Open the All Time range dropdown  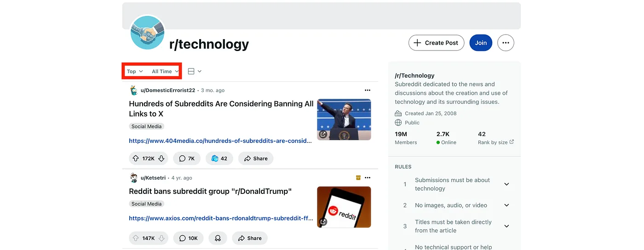165,71
